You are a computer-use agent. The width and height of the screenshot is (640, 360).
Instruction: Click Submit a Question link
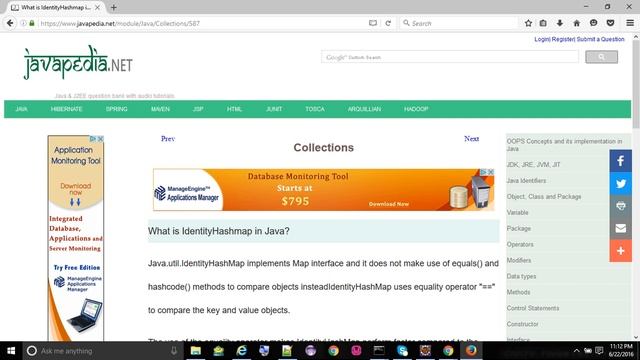coord(600,39)
